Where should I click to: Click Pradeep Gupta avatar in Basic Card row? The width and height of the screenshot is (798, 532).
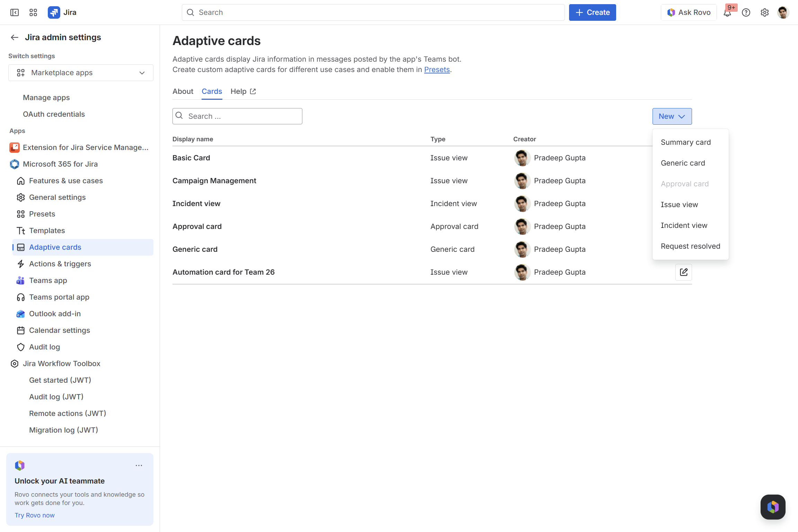pos(522,158)
